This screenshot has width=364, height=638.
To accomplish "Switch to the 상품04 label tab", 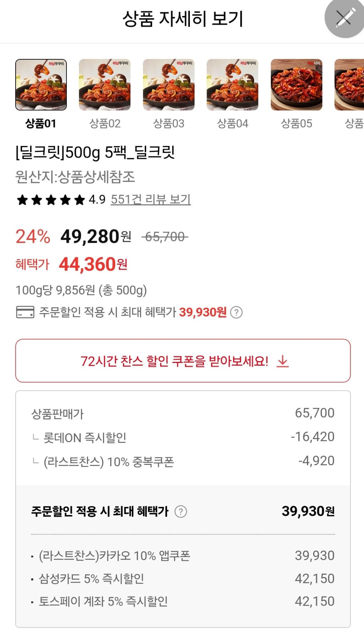I will point(232,124).
